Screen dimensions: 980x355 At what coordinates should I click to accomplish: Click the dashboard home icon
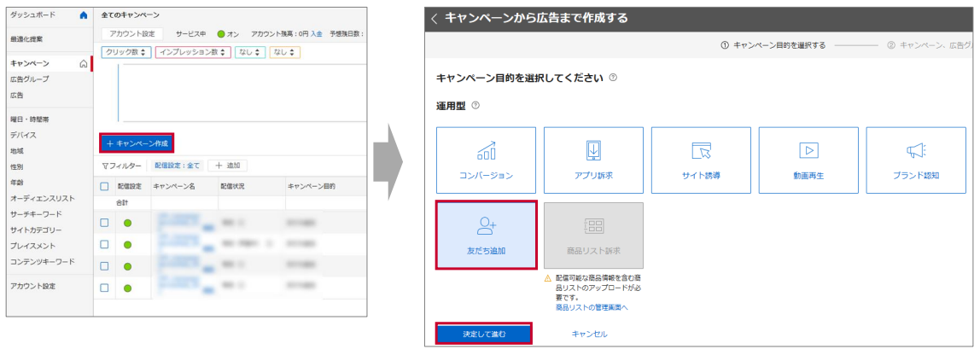coord(83,15)
